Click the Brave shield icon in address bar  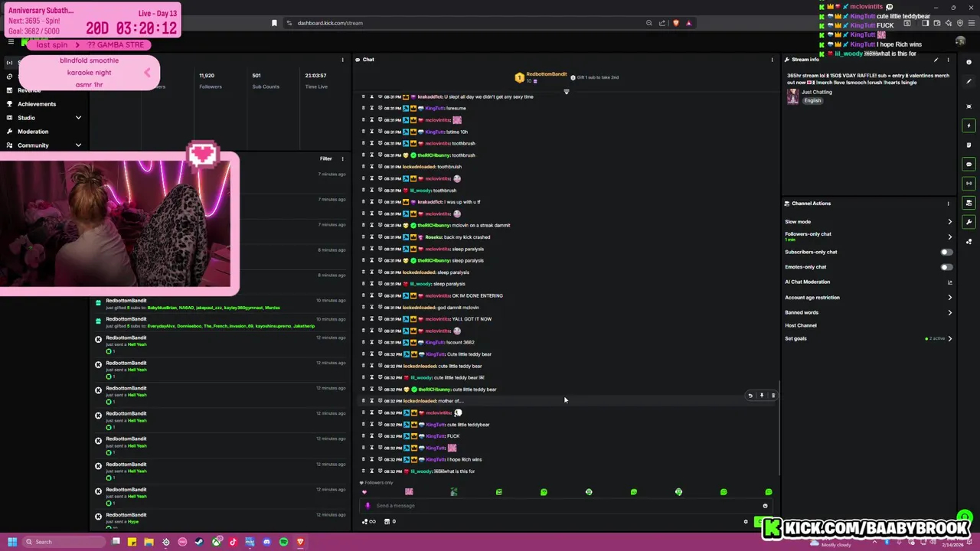675,23
